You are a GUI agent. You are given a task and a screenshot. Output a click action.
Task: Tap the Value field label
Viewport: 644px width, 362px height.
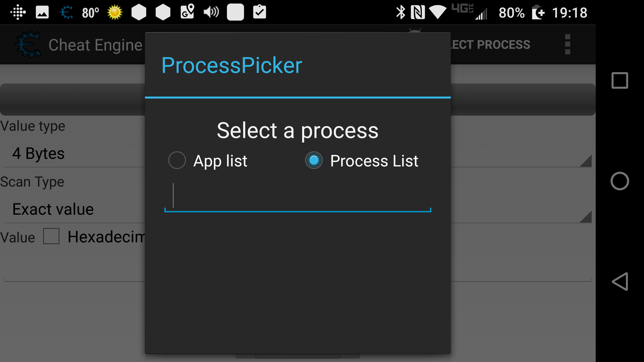pyautogui.click(x=17, y=237)
